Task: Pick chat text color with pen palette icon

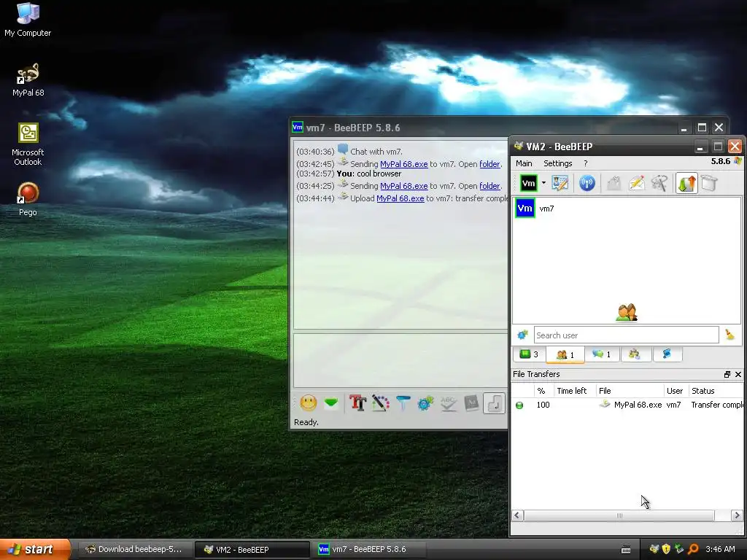Action: (381, 403)
